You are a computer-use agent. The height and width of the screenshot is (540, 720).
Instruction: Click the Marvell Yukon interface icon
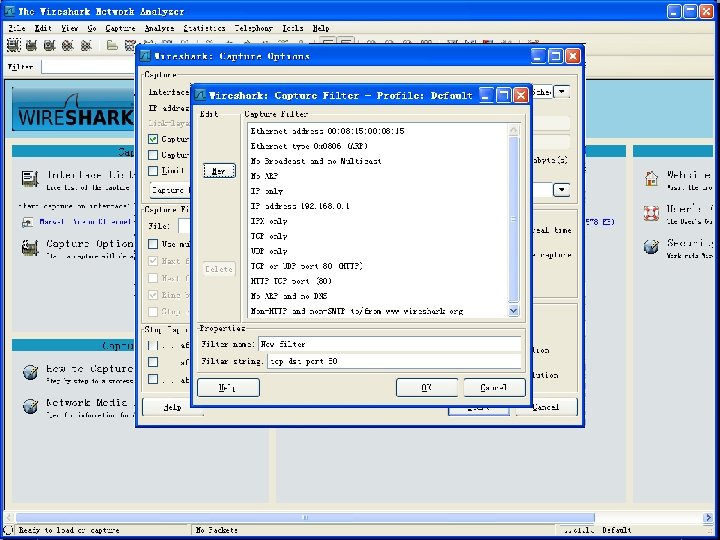[28, 222]
